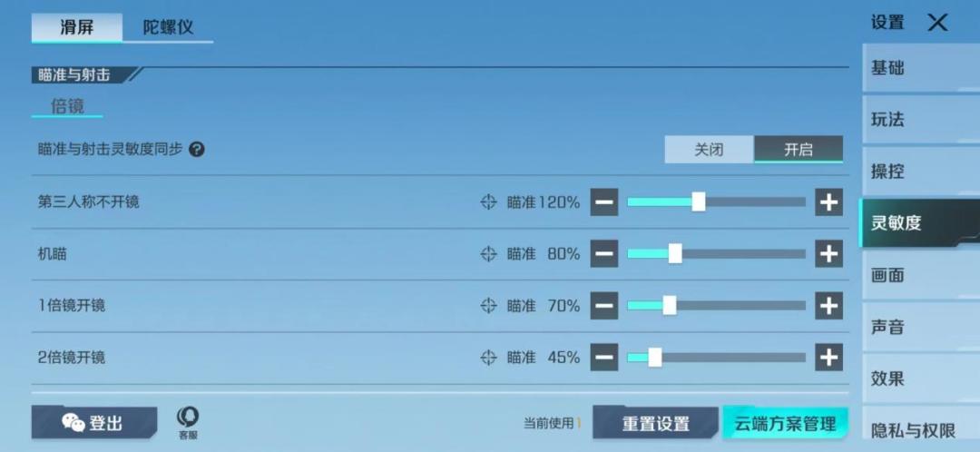Click the help icon beside 瞄准与射击灵敏度同步

point(196,150)
